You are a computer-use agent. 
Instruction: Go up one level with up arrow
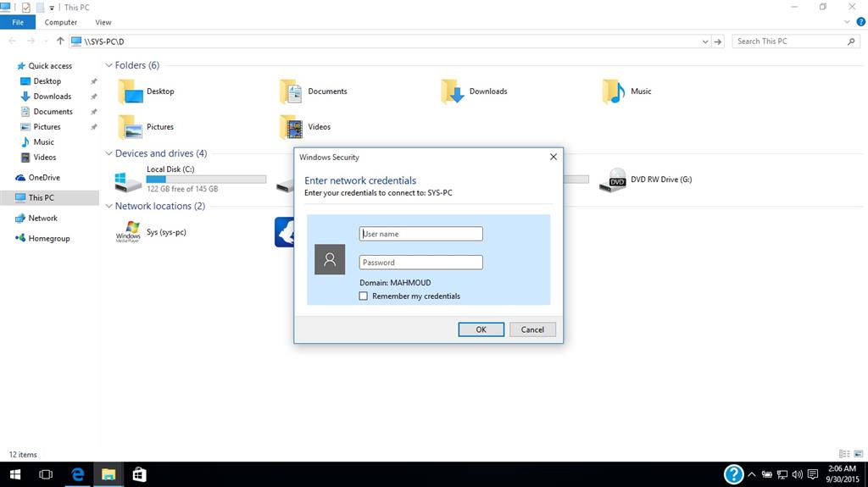60,41
